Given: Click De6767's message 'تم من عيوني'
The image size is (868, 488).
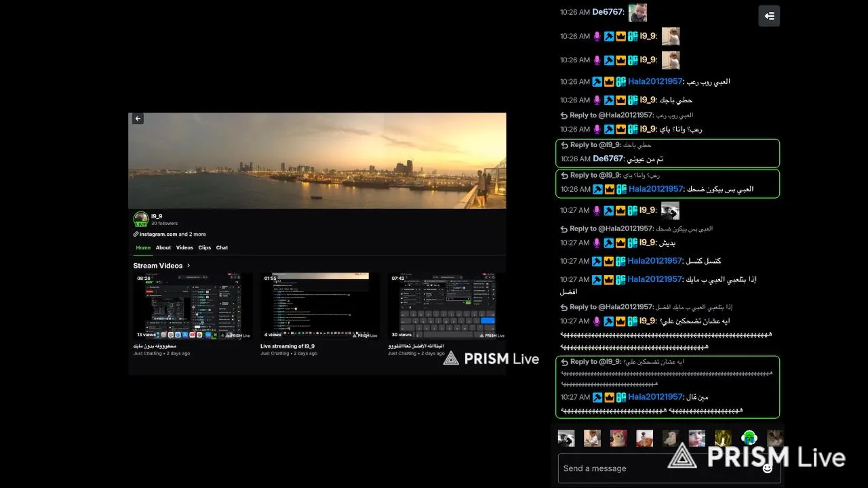Looking at the screenshot, I should pos(644,159).
